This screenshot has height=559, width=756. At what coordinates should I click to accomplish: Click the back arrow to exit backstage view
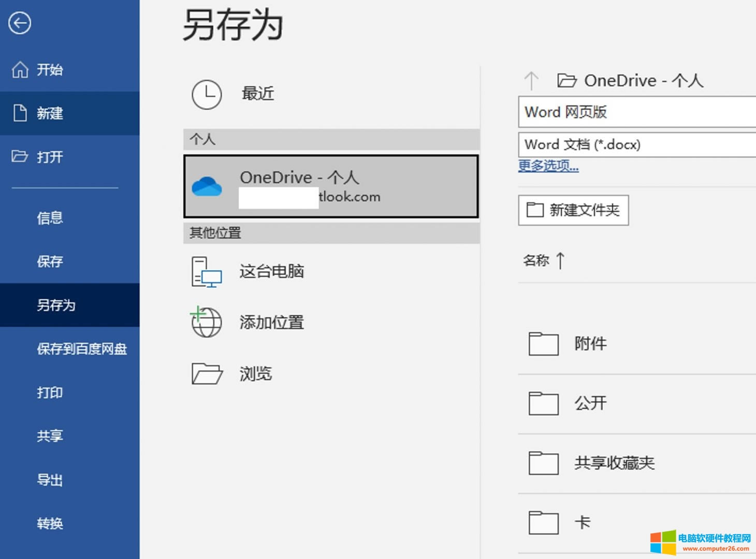pos(19,23)
